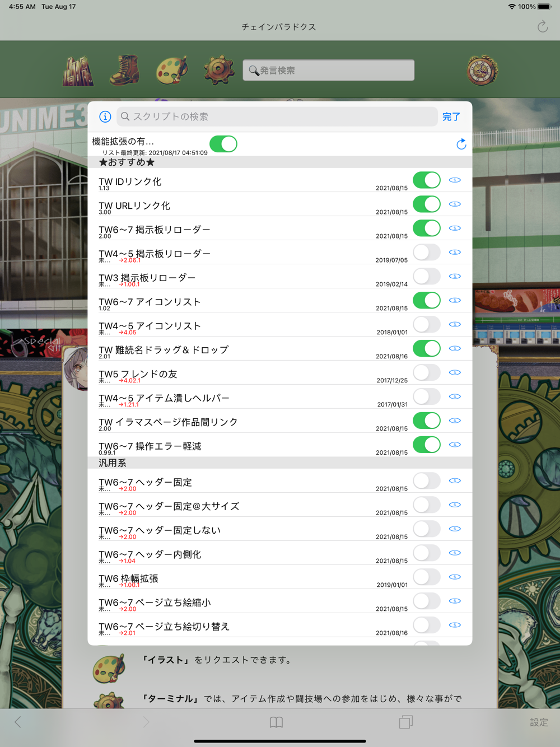Image resolution: width=560 pixels, height=747 pixels.
Task: Tap 完了 to close the script list
Action: (451, 116)
